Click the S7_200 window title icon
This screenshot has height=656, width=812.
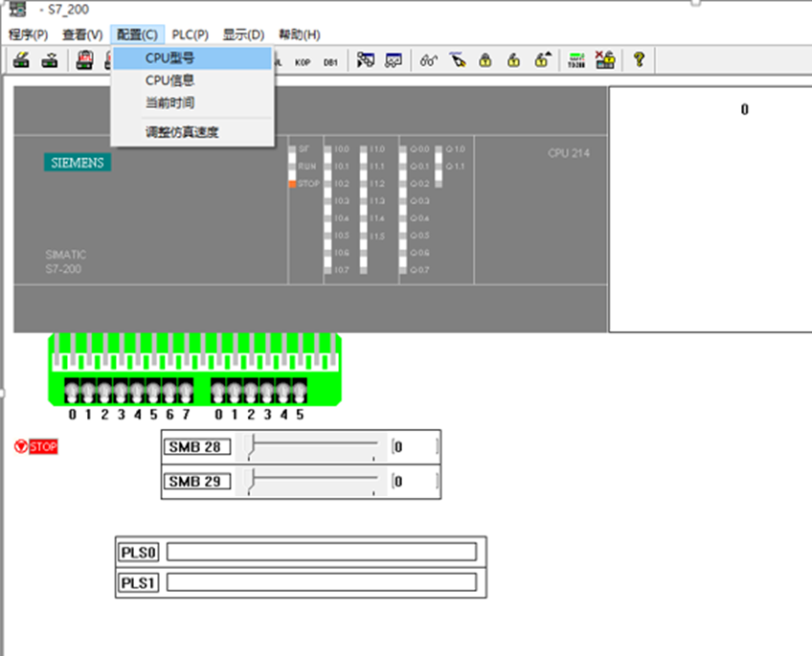click(x=17, y=9)
